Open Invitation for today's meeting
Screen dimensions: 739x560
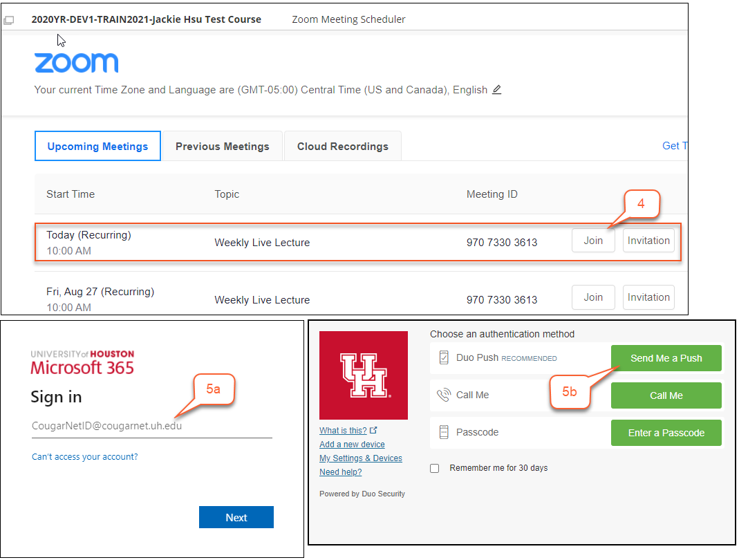pos(648,241)
